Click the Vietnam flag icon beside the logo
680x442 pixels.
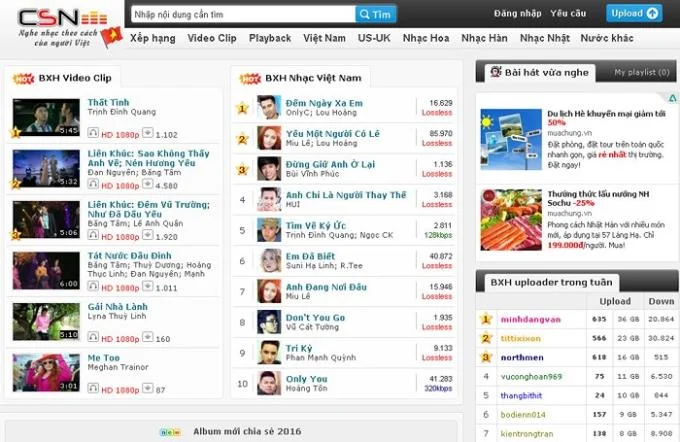pyautogui.click(x=112, y=36)
